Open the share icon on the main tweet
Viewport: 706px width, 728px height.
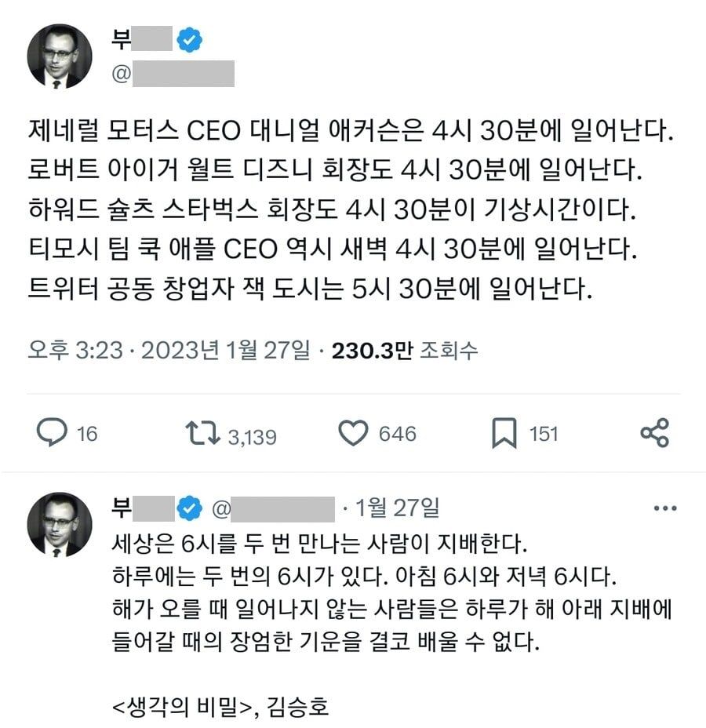point(654,433)
